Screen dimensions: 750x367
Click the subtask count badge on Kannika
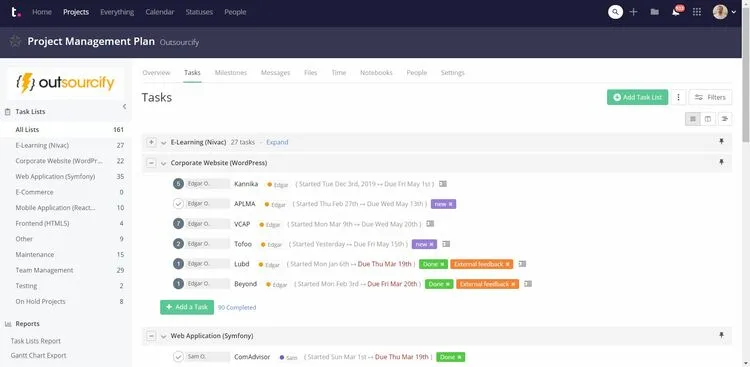pos(178,184)
